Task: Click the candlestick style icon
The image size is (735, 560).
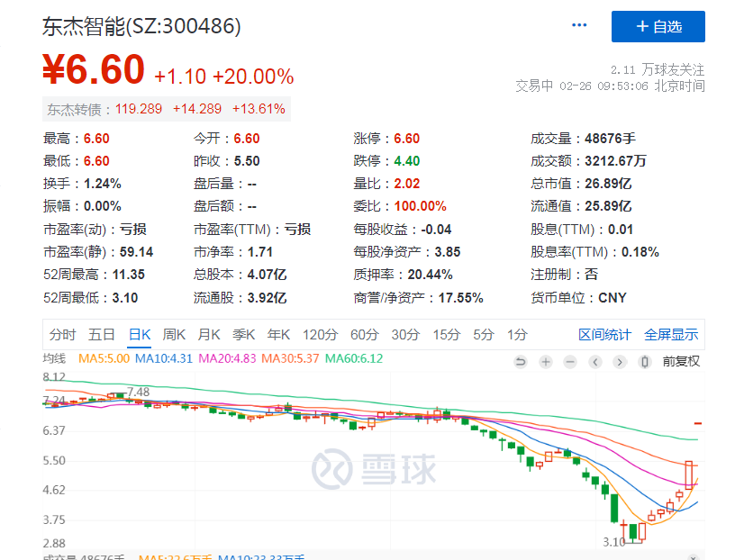Action: [645, 362]
